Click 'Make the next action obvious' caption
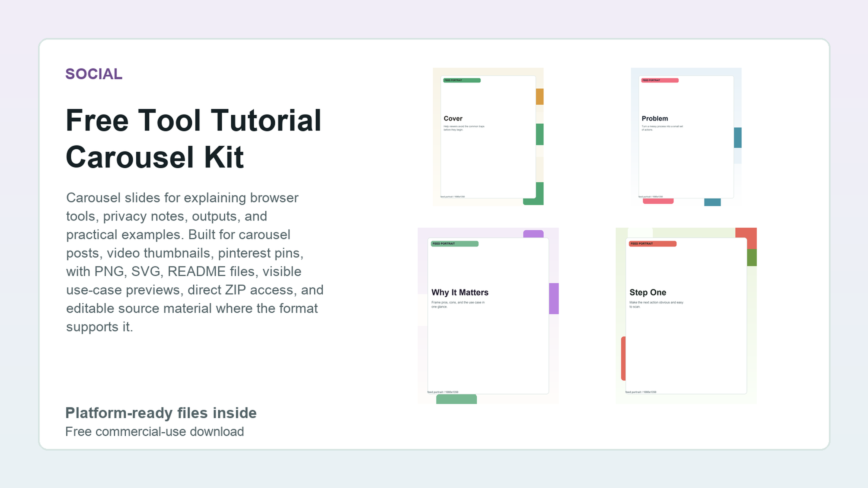Image resolution: width=868 pixels, height=488 pixels. point(656,304)
